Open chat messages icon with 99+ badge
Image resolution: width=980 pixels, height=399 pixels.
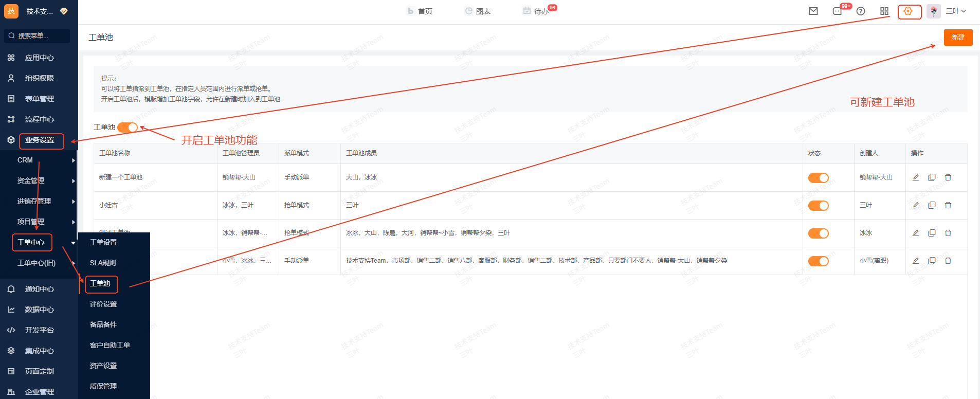pyautogui.click(x=838, y=11)
